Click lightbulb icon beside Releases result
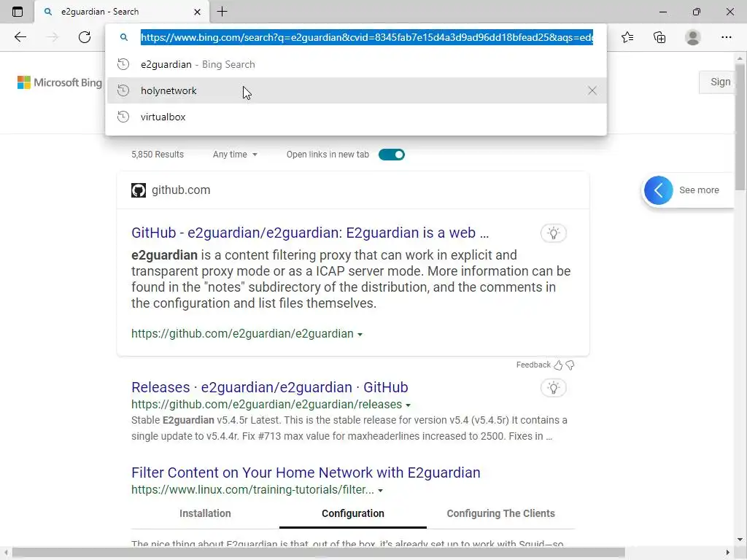 (553, 388)
